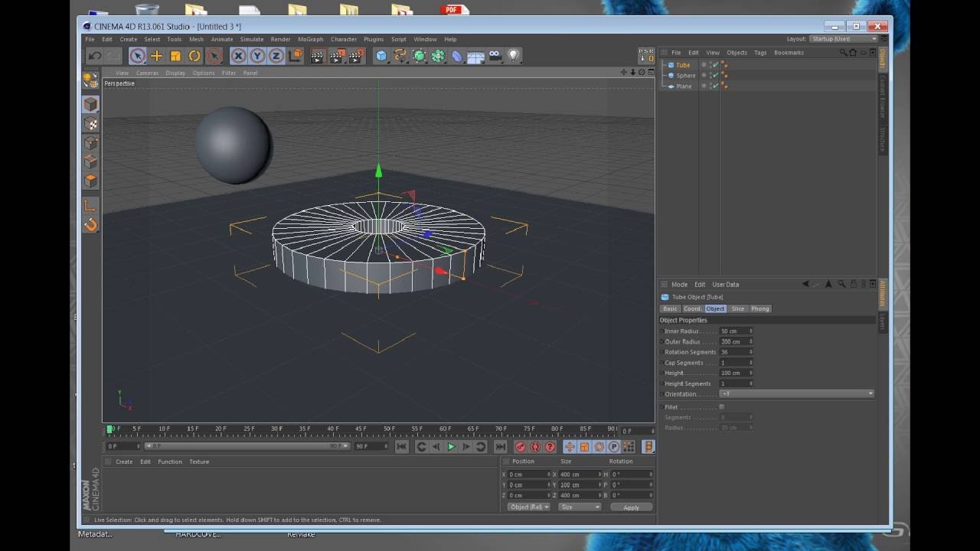Add a floor environment object
The width and height of the screenshot is (980, 551).
pyautogui.click(x=475, y=56)
